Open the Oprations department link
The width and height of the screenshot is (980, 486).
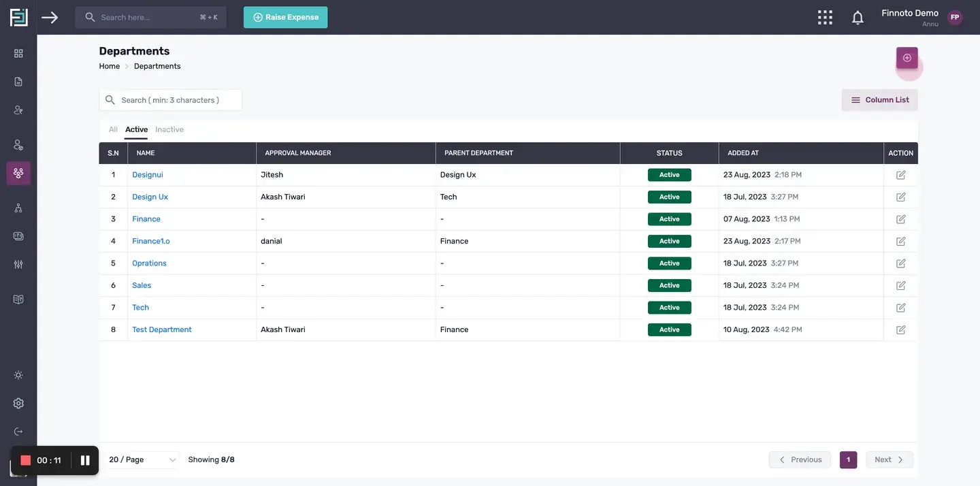pyautogui.click(x=149, y=263)
